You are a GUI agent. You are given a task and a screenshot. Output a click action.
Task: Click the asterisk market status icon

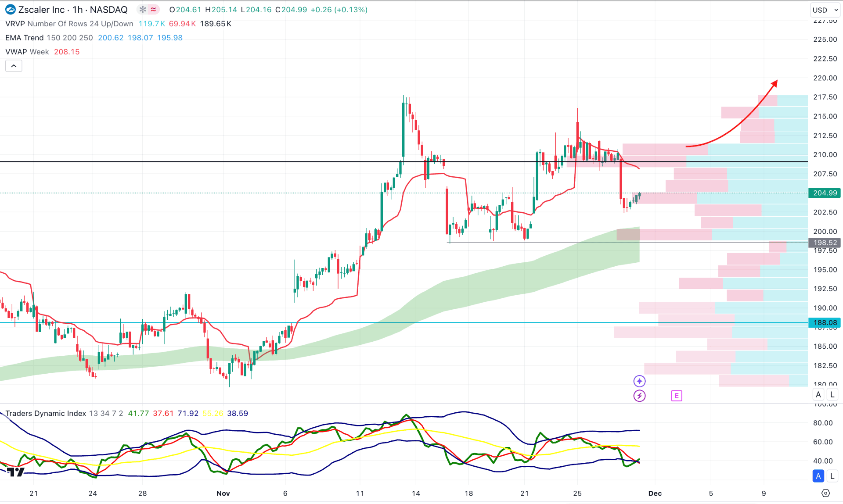point(142,9)
